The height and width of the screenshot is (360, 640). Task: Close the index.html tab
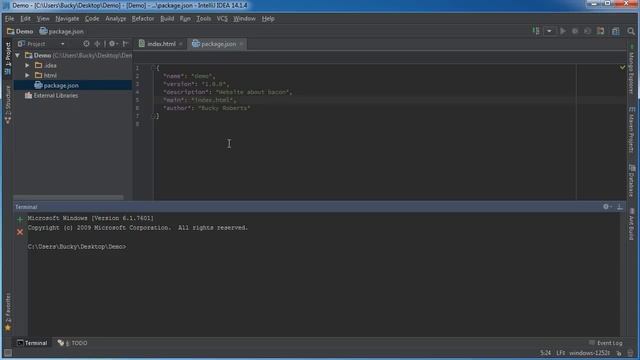[180, 44]
